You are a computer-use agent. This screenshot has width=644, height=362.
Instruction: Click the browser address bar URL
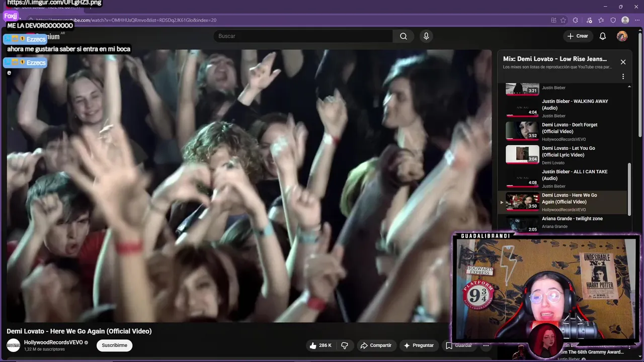click(126, 20)
